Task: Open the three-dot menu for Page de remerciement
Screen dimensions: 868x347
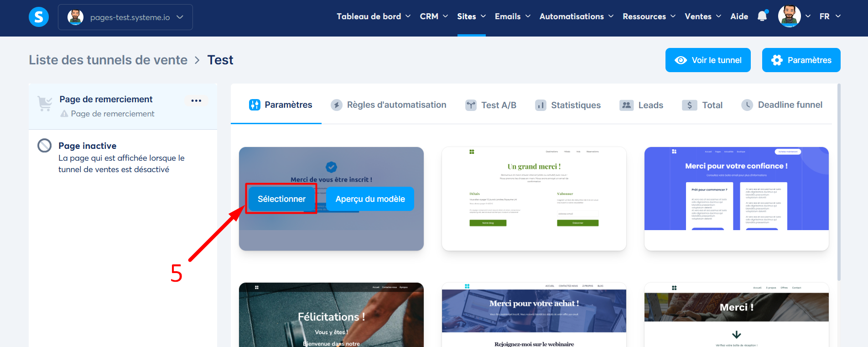Action: click(x=196, y=100)
